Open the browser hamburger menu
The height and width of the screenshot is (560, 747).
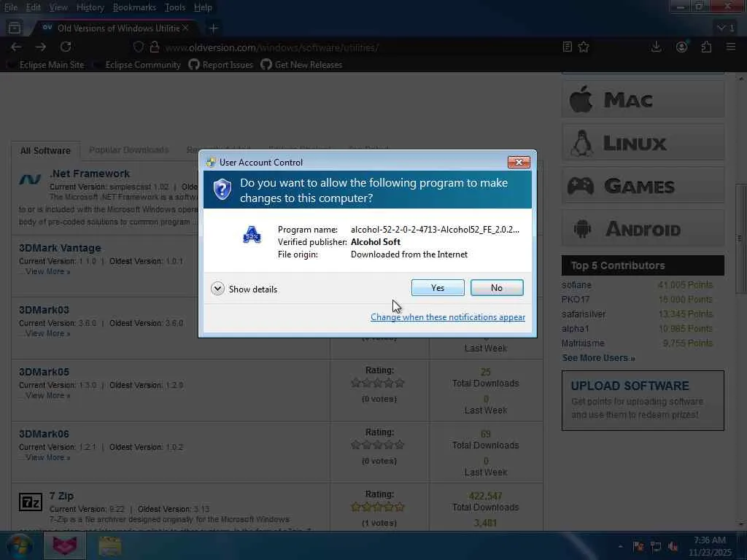(731, 47)
